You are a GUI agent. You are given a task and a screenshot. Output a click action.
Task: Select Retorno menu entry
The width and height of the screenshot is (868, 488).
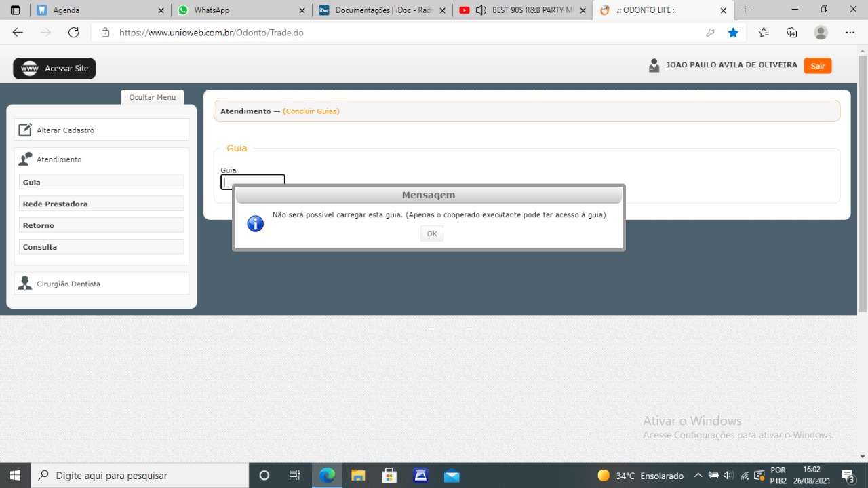[102, 225]
